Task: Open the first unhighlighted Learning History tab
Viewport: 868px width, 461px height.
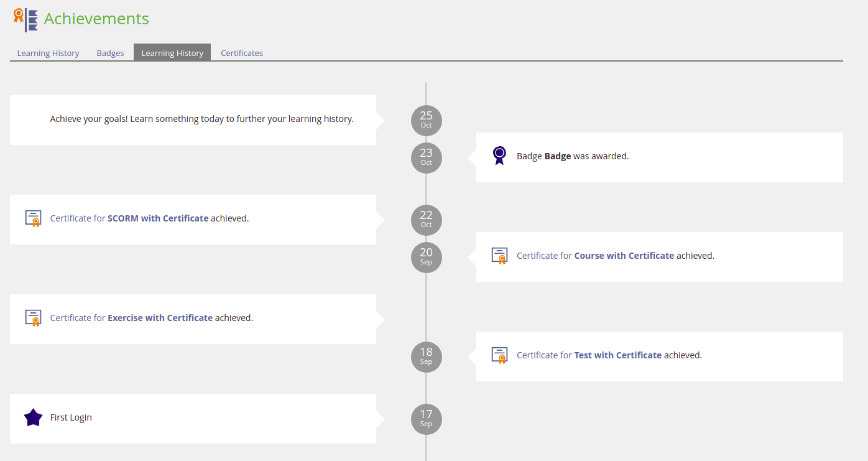Action: (48, 53)
